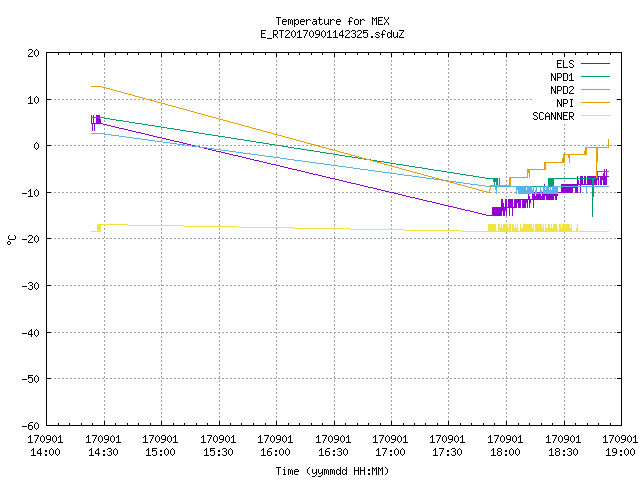Select the NPI legend label
Image resolution: width=640 pixels, height=480 pixels.
[565, 103]
